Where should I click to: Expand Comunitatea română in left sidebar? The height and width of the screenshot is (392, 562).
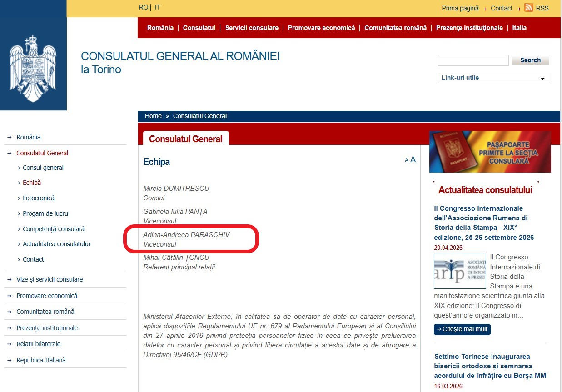(x=45, y=312)
